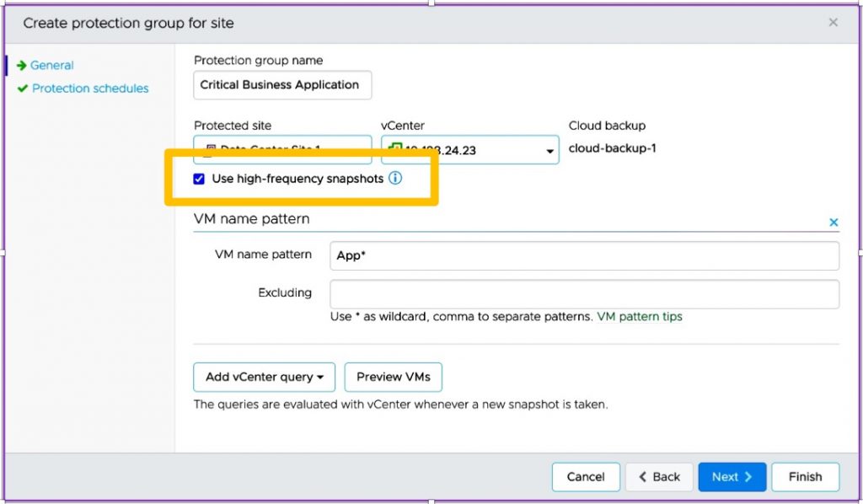Toggle Use high-frequency snapshots checkbox
Screen dimensions: 863x504
click(199, 179)
